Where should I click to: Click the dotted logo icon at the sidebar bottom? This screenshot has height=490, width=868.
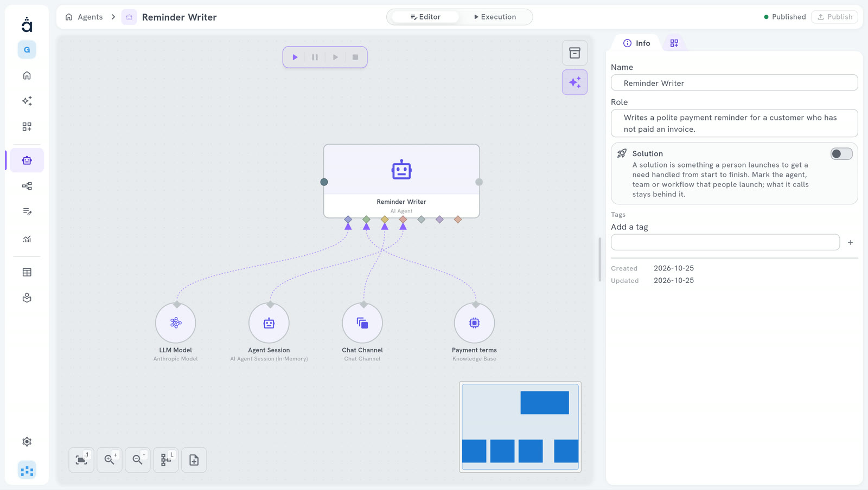point(27,470)
